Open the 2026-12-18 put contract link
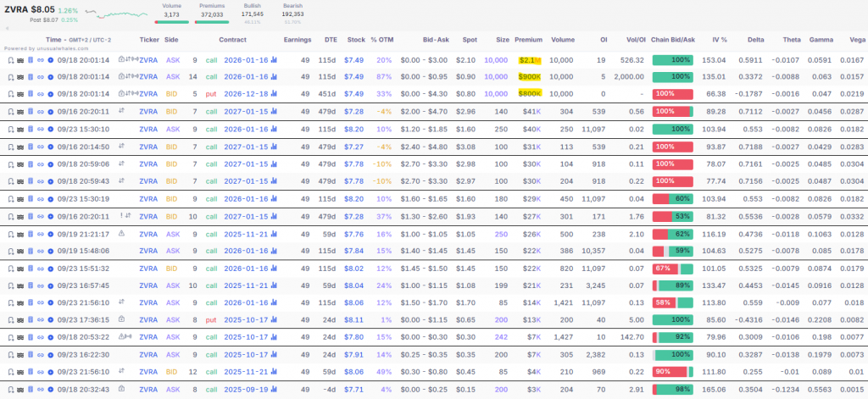Screen dimensions: 868x399 [x=246, y=94]
